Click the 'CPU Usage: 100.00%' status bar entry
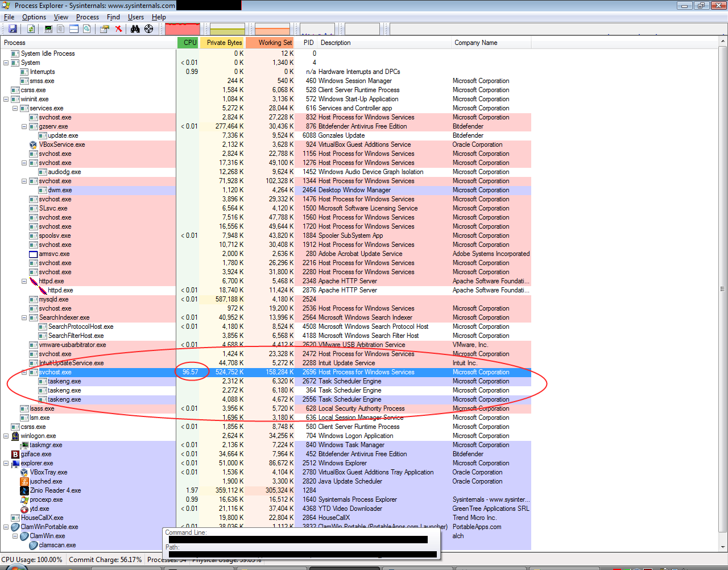728x570 pixels. click(32, 560)
